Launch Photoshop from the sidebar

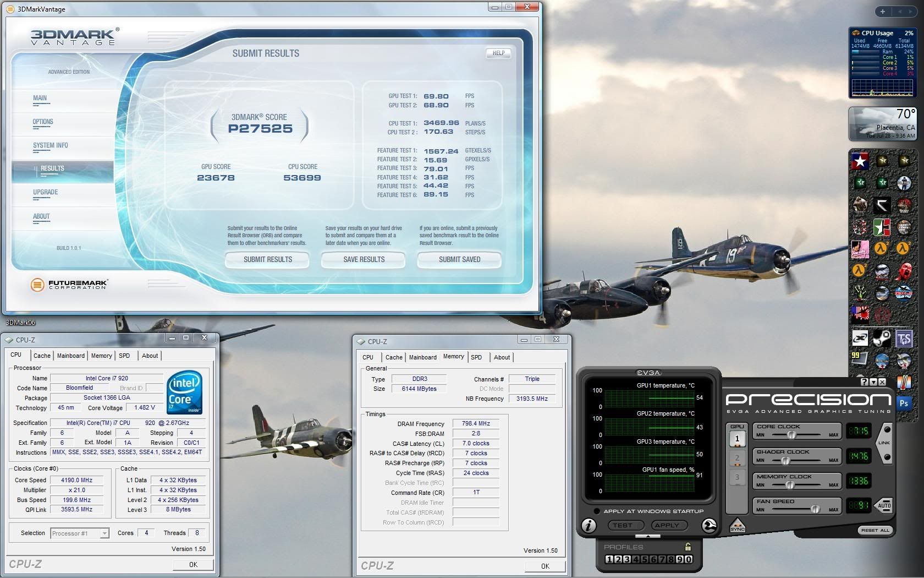pyautogui.click(x=904, y=403)
